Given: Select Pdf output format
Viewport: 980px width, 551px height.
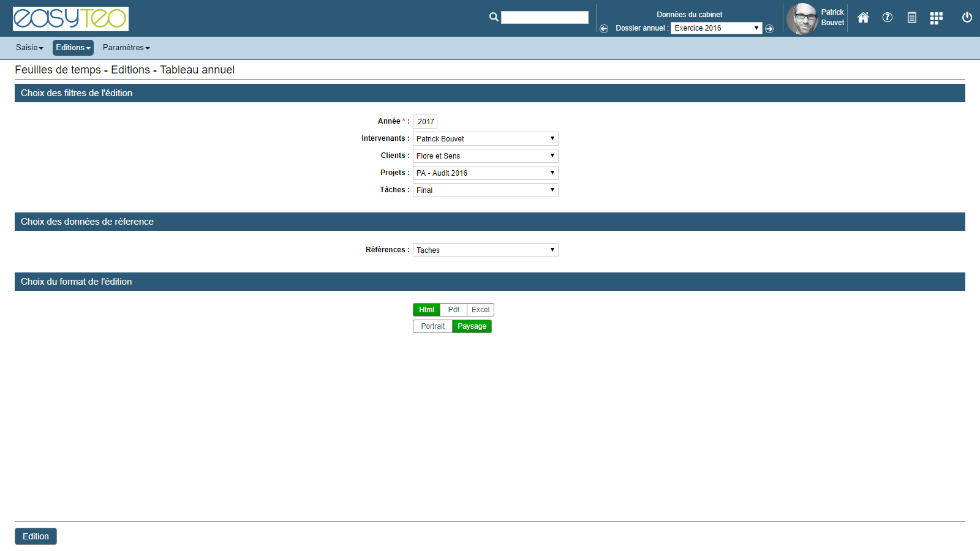Looking at the screenshot, I should [x=453, y=310].
